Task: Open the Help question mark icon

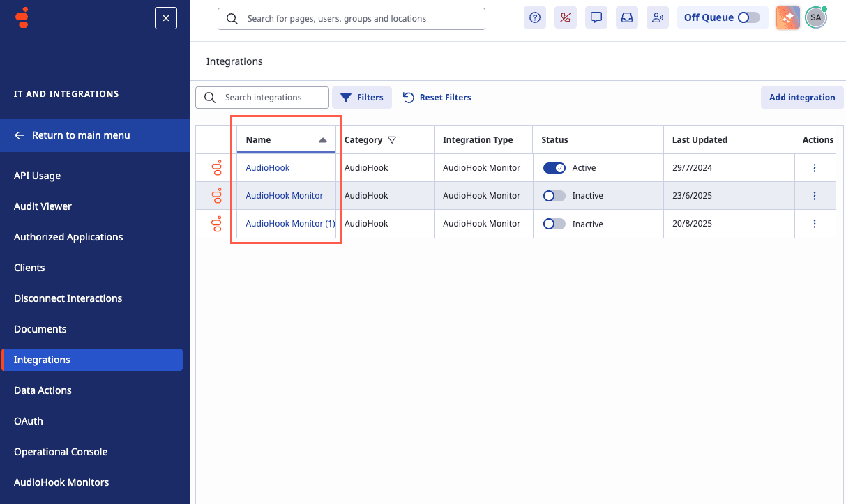Action: pos(535,18)
